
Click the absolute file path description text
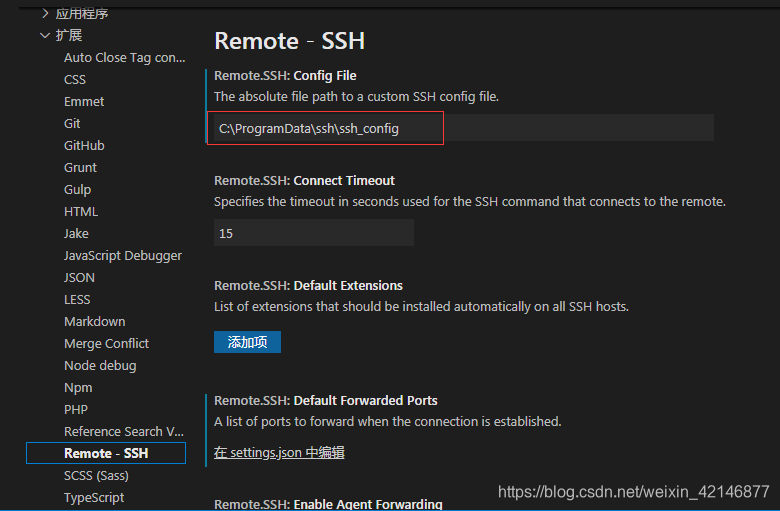(356, 97)
